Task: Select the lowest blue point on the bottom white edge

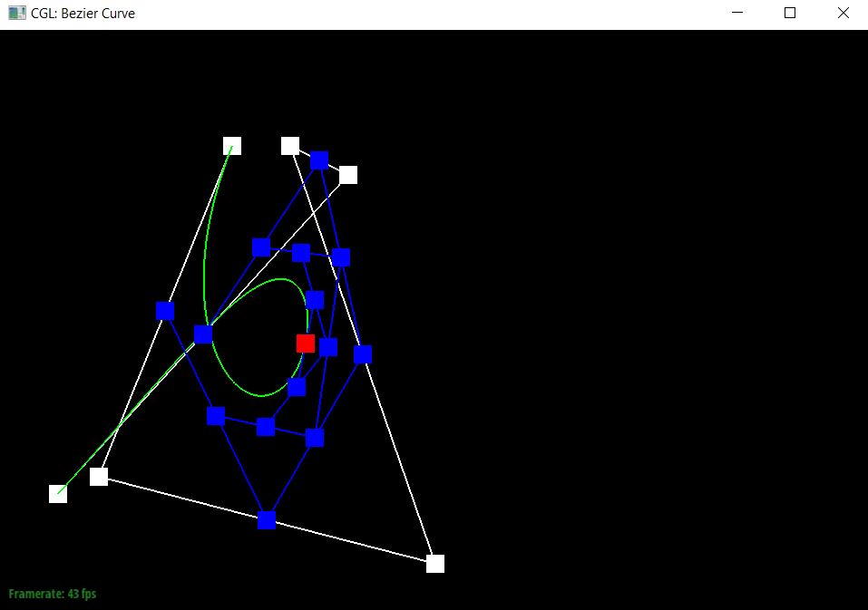Action: [267, 520]
